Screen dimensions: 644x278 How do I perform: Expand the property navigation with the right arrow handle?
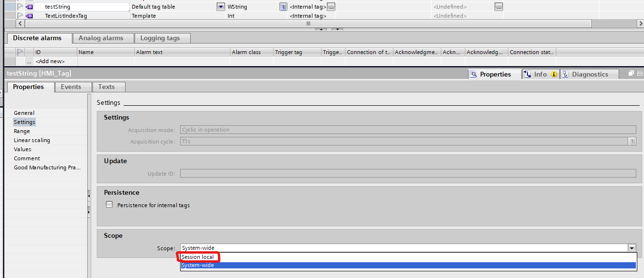(89, 211)
